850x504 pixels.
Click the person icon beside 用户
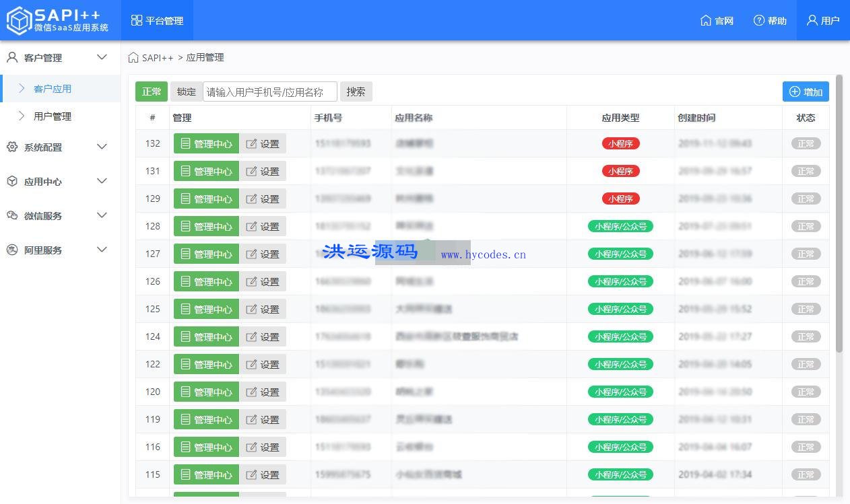pyautogui.click(x=812, y=20)
